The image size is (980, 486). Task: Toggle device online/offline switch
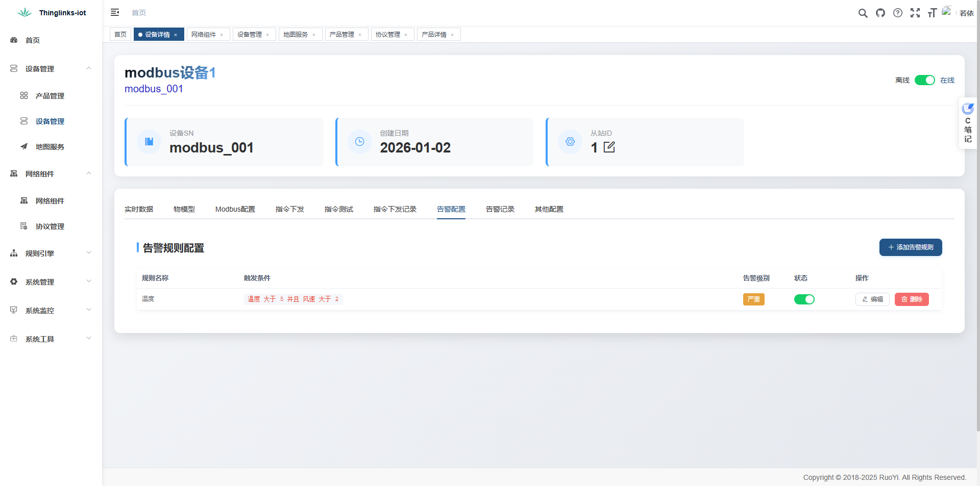click(924, 80)
